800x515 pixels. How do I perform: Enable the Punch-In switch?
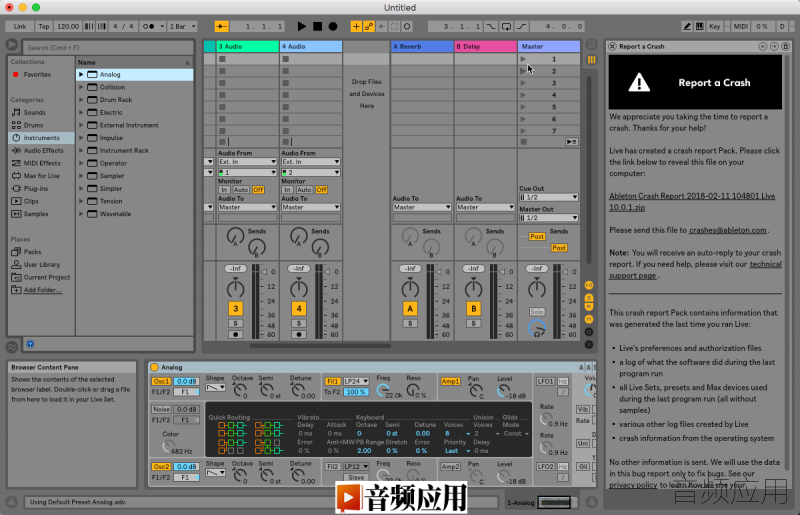[x=491, y=26]
